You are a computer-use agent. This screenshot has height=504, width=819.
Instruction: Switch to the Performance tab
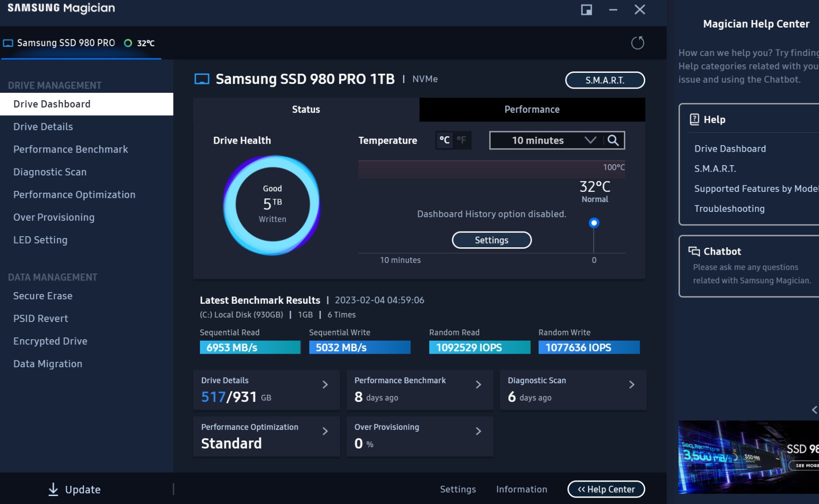(x=532, y=110)
